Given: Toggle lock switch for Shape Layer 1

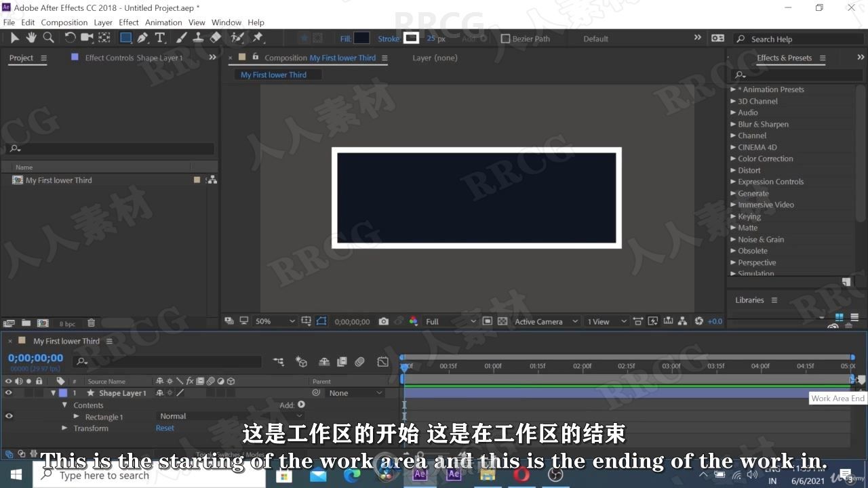Looking at the screenshot, I should click(39, 393).
